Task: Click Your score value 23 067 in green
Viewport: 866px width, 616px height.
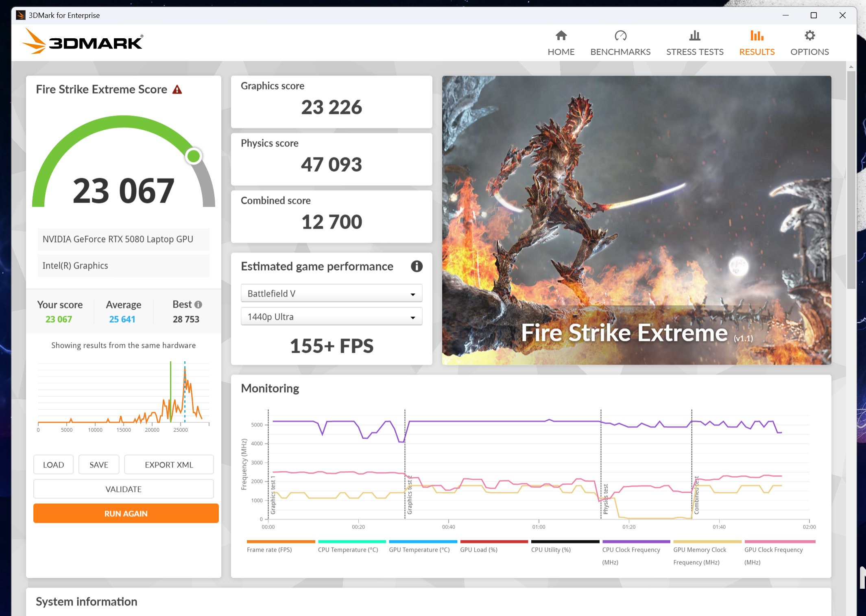Action: point(59,319)
